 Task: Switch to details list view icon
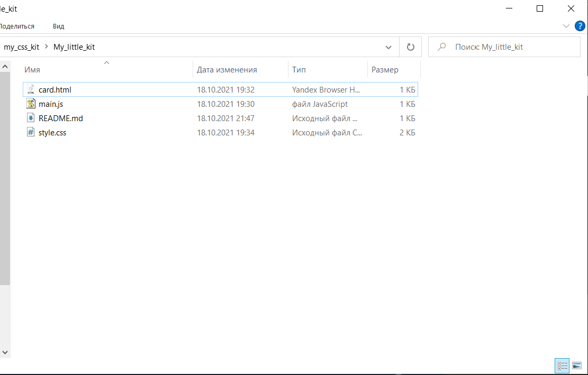pyautogui.click(x=562, y=365)
